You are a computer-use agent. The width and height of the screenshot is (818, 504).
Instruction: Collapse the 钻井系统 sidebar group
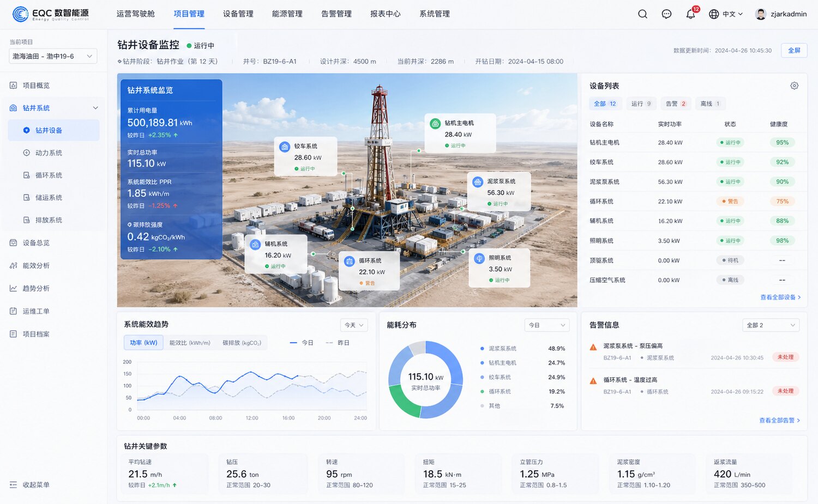(95, 107)
